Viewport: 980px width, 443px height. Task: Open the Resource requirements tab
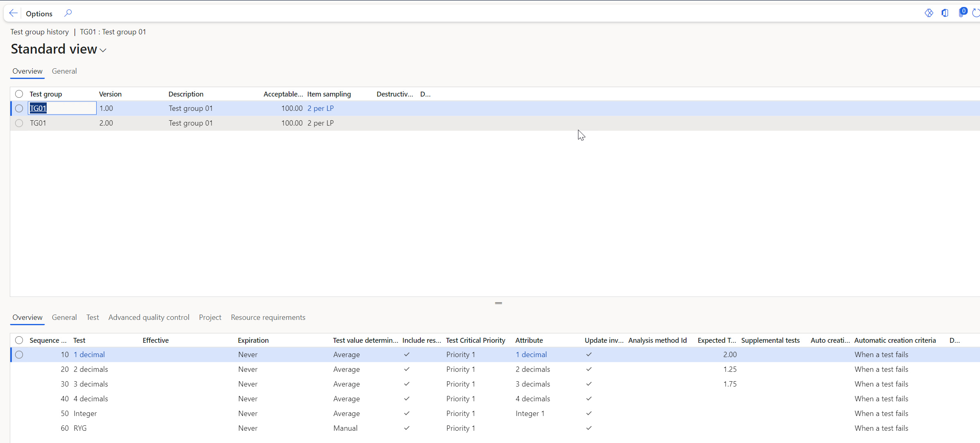pyautogui.click(x=268, y=317)
